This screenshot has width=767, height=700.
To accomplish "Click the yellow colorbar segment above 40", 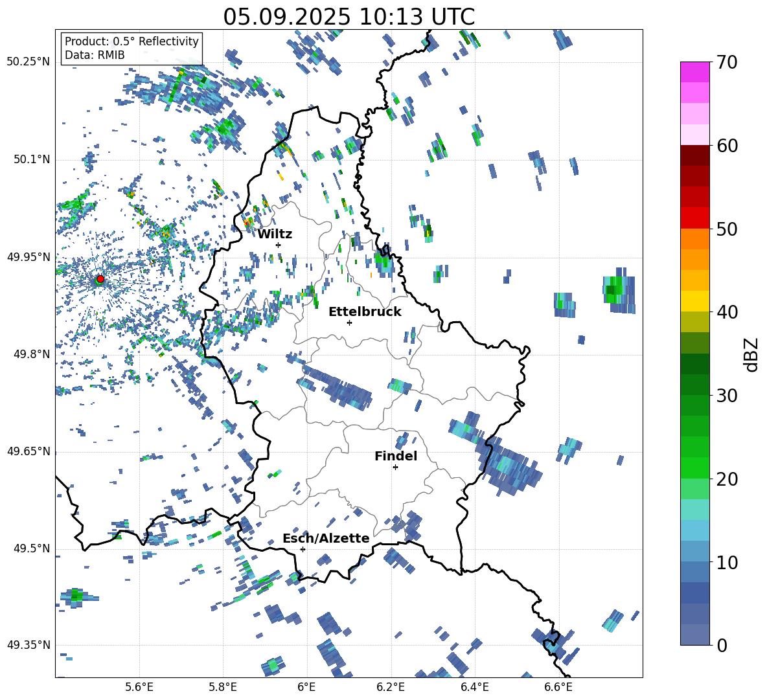I will [x=694, y=301].
